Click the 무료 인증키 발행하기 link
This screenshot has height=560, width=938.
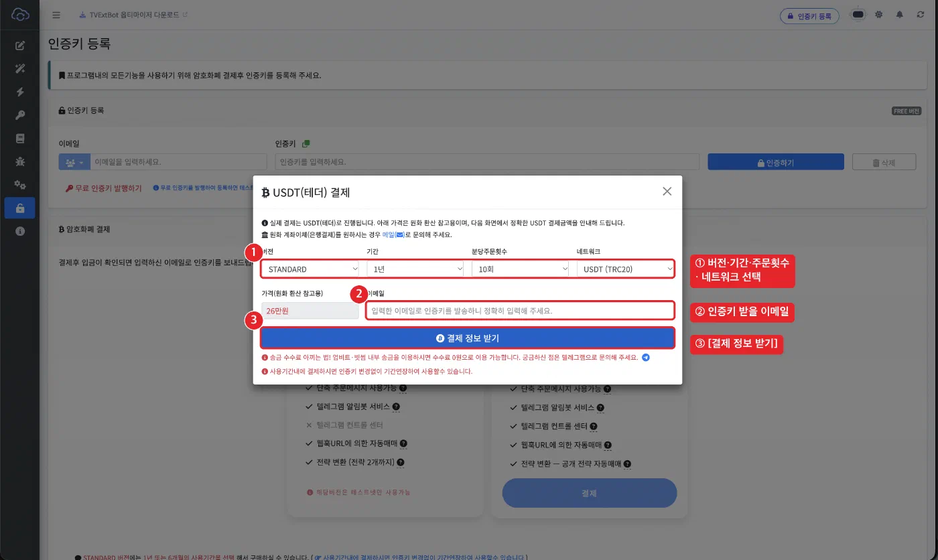click(x=104, y=188)
